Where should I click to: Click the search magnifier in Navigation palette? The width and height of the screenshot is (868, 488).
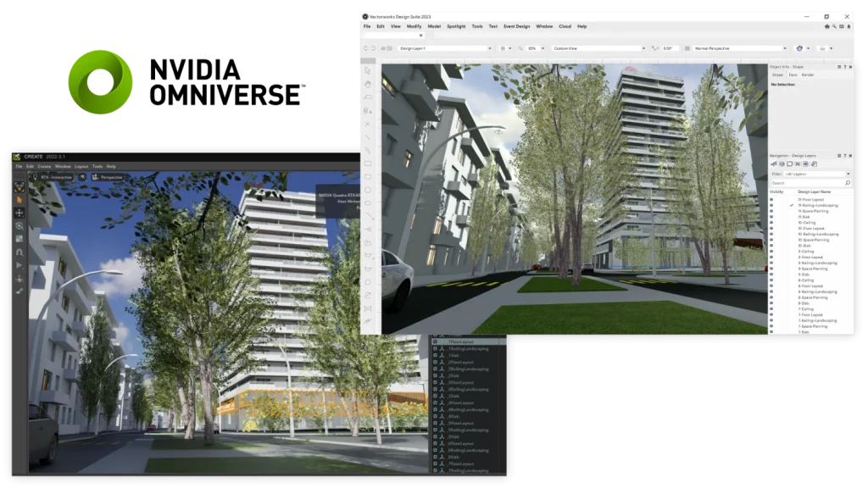point(848,183)
